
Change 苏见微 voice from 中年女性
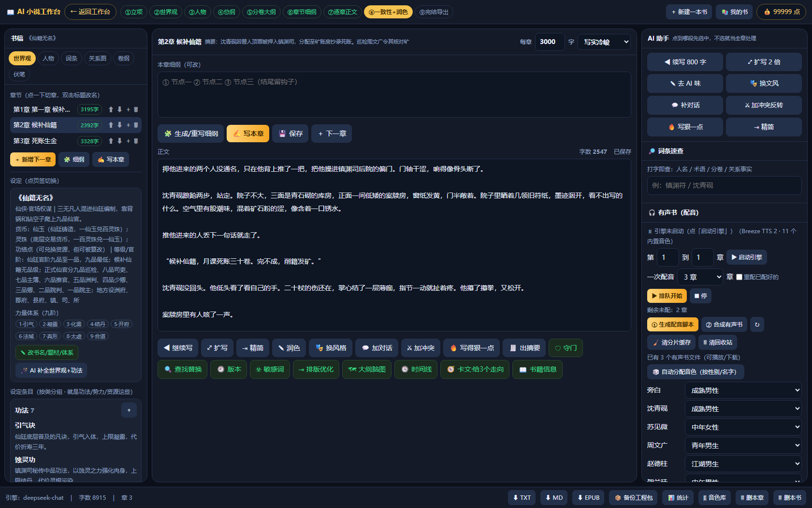click(743, 427)
